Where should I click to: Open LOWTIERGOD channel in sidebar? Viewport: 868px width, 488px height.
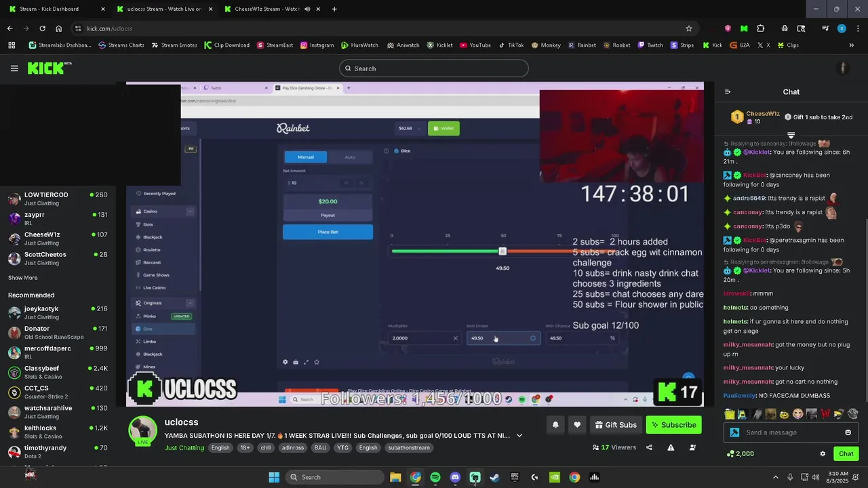58,199
